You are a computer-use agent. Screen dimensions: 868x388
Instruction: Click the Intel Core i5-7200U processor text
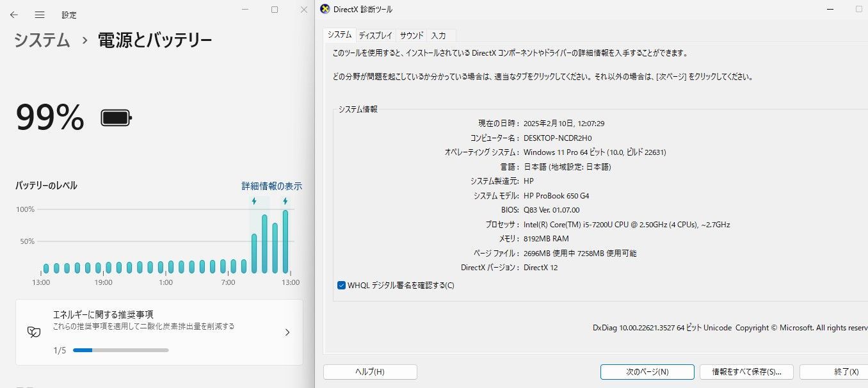pos(627,225)
